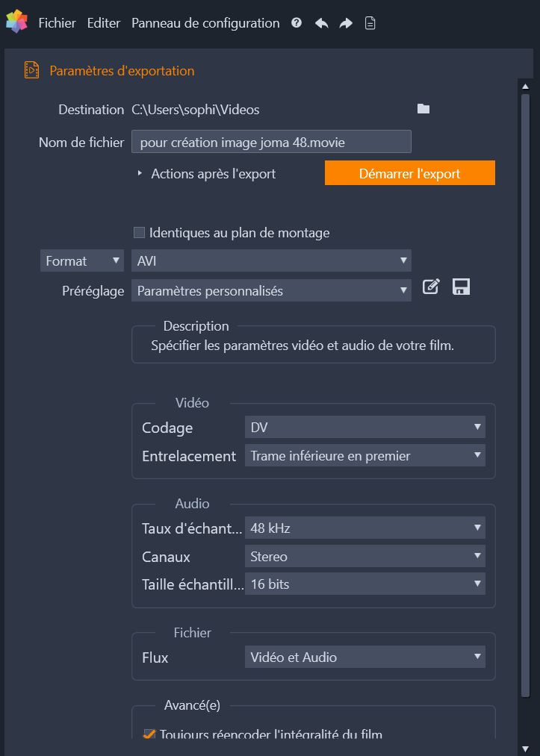Click the vertical scrollbar thumb
Viewport: 540px width, 756px height.
525,396
